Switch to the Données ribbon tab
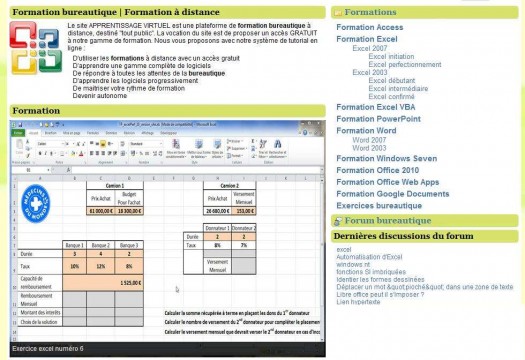This screenshot has height=360, width=525. (x=111, y=133)
